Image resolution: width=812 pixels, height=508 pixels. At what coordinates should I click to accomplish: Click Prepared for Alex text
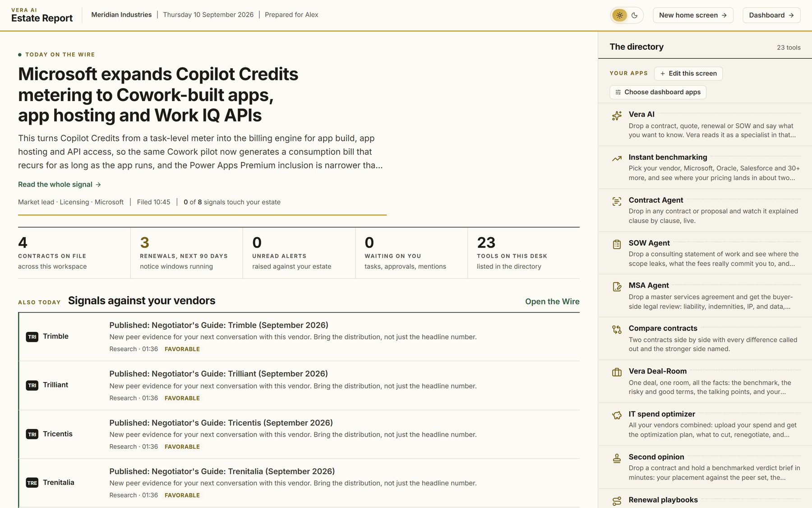(291, 15)
